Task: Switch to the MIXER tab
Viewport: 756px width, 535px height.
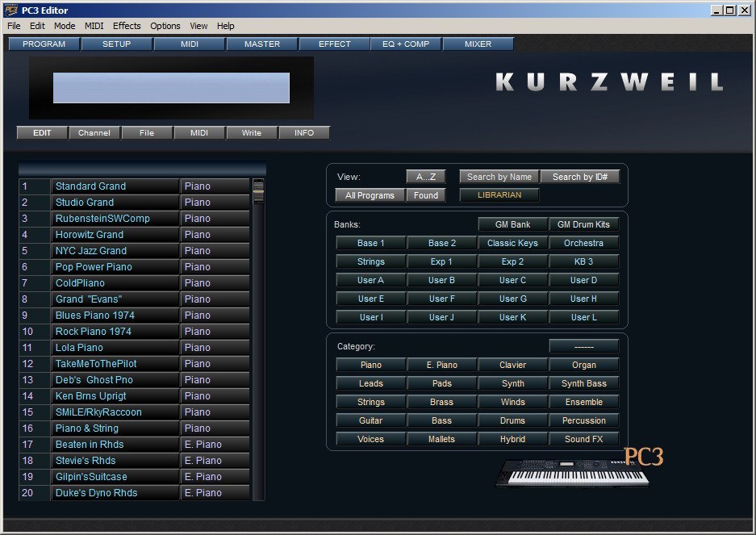Action: [x=478, y=44]
